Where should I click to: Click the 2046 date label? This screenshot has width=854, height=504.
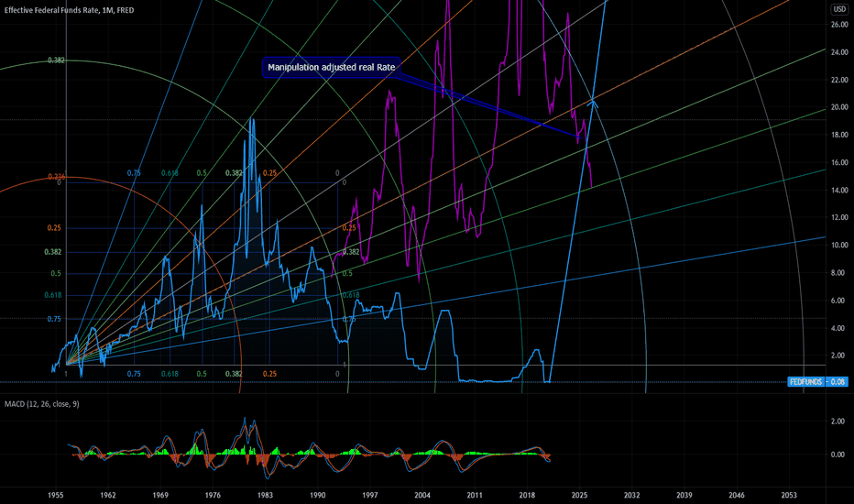pos(737,495)
